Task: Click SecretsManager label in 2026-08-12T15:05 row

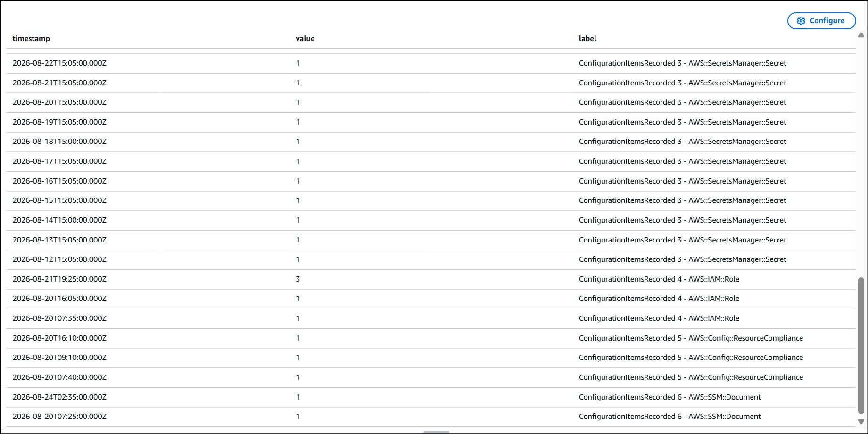Action: (683, 259)
